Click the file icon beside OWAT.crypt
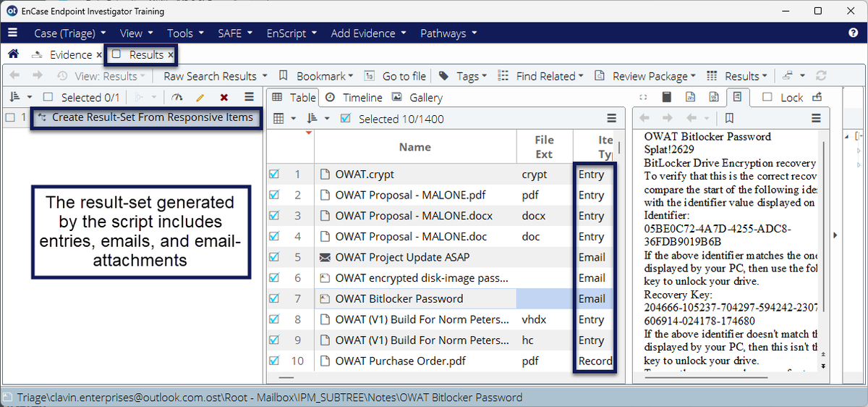The height and width of the screenshot is (407, 868). [x=325, y=175]
